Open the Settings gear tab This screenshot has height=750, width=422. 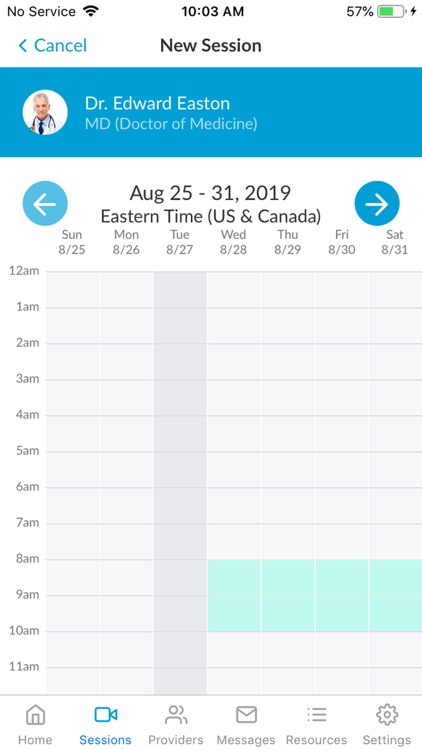(x=387, y=724)
